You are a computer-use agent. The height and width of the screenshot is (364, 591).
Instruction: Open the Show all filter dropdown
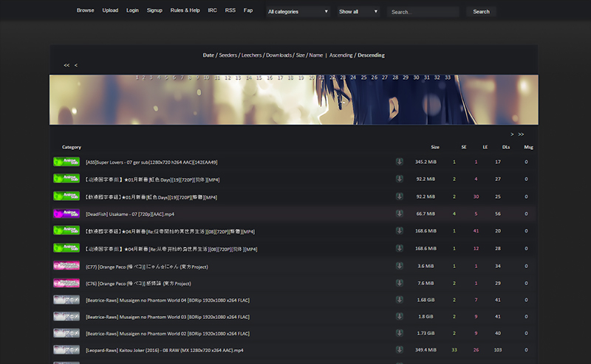coord(358,12)
